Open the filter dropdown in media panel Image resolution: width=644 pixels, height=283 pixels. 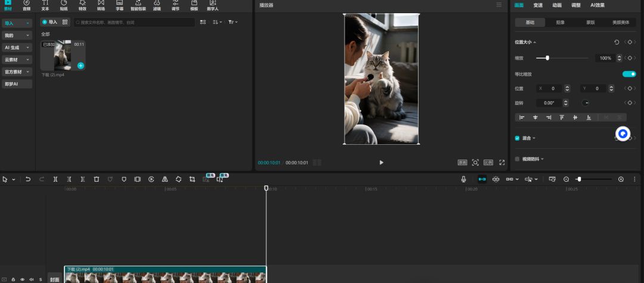coord(233,22)
